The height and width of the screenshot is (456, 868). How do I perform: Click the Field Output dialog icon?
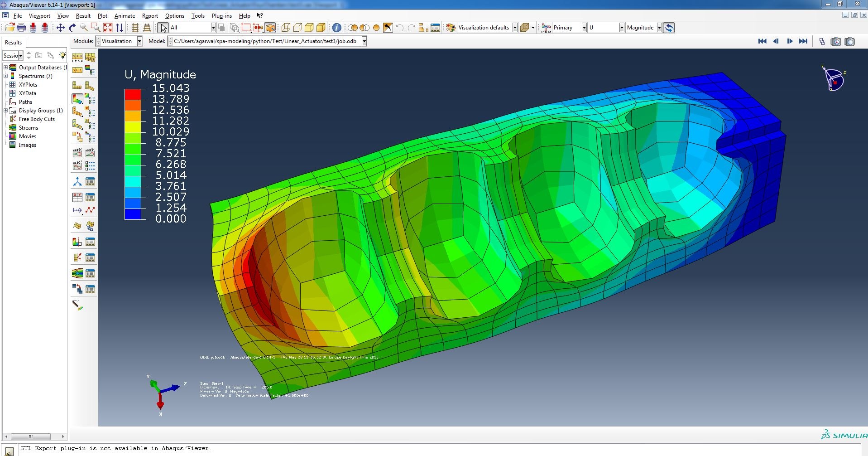pyautogui.click(x=546, y=28)
